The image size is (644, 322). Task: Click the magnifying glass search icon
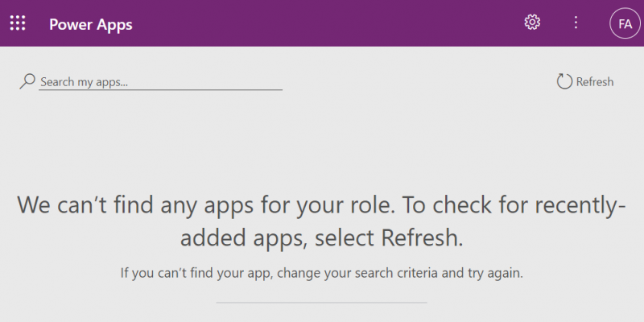coord(28,81)
